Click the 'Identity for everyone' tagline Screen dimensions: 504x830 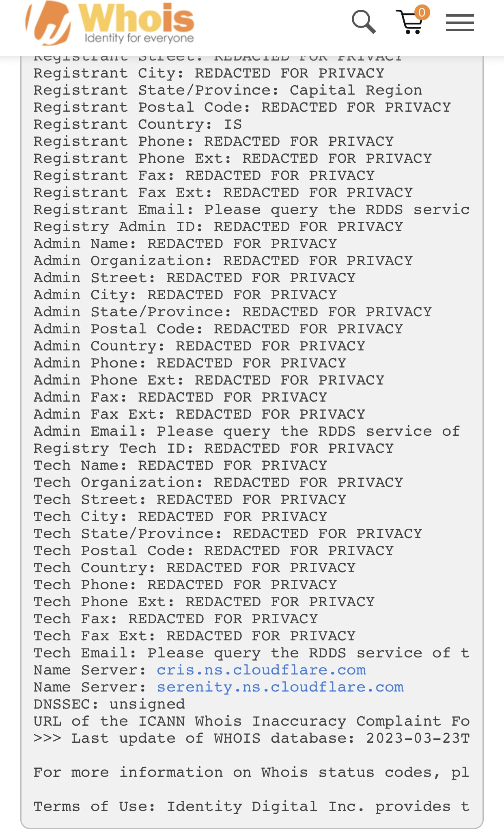(139, 38)
